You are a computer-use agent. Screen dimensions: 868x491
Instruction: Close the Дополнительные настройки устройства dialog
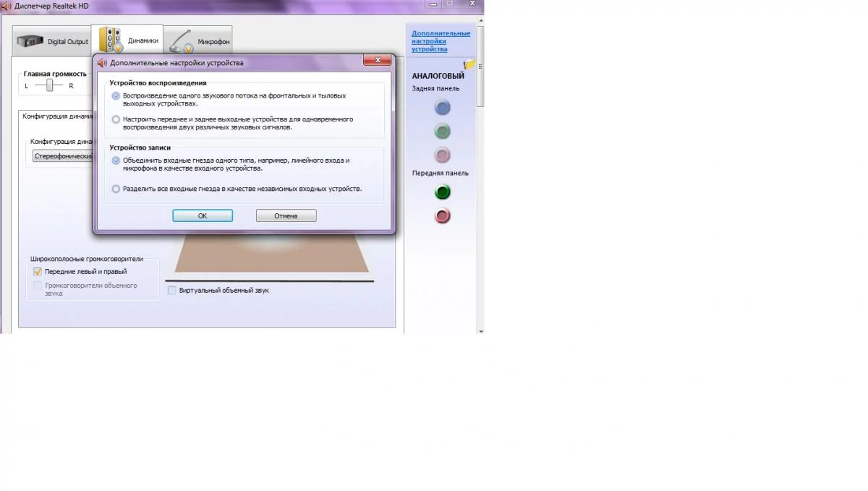tap(378, 61)
